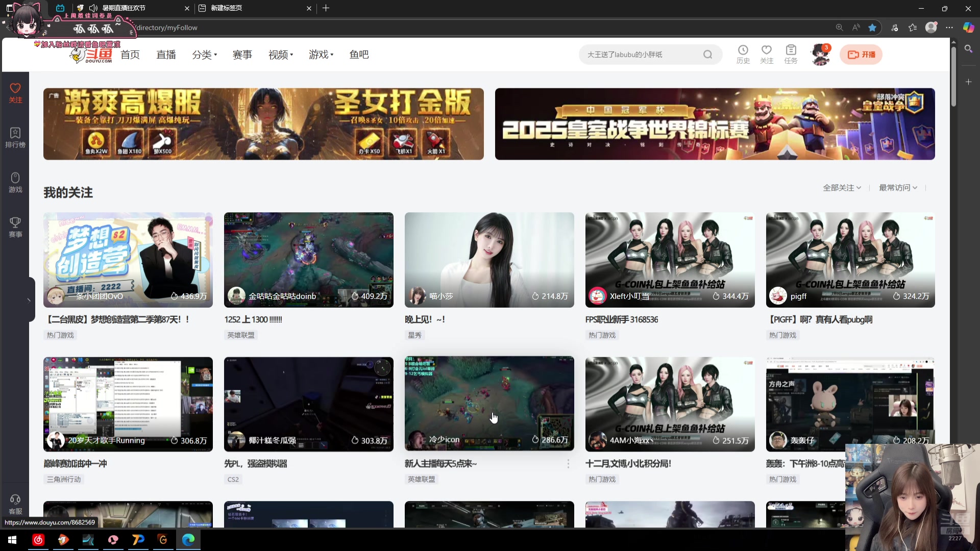Switch to the 暑期直播狂欢节 tab
This screenshot has height=551, width=980.
coord(133,8)
